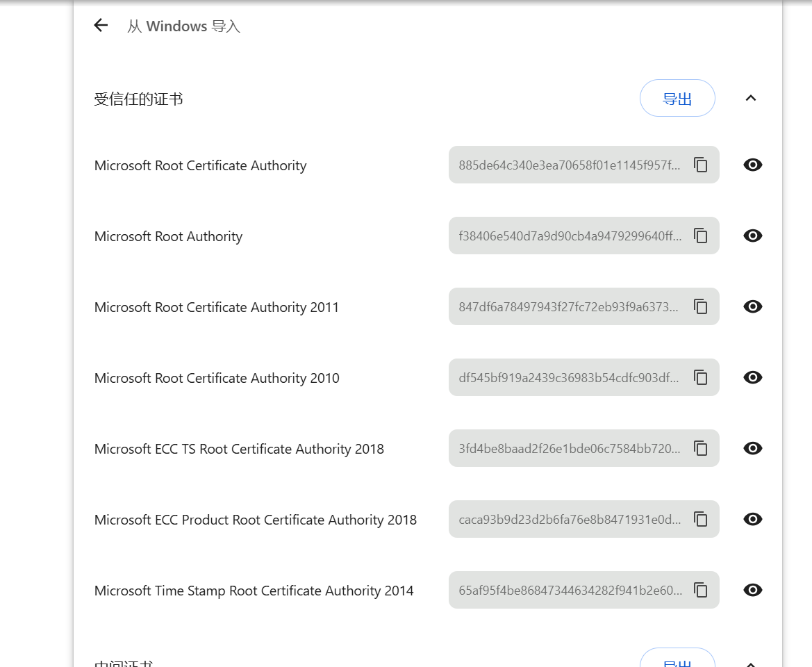
Task: Select Microsoft Time Stamp Root Certificate Authority 2014
Action: pyautogui.click(x=254, y=591)
